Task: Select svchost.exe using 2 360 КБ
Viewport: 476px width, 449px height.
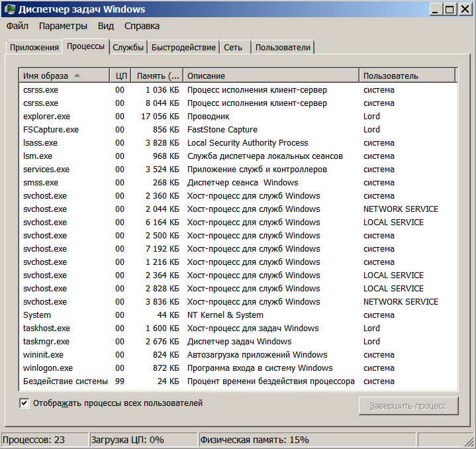Action: [x=238, y=196]
